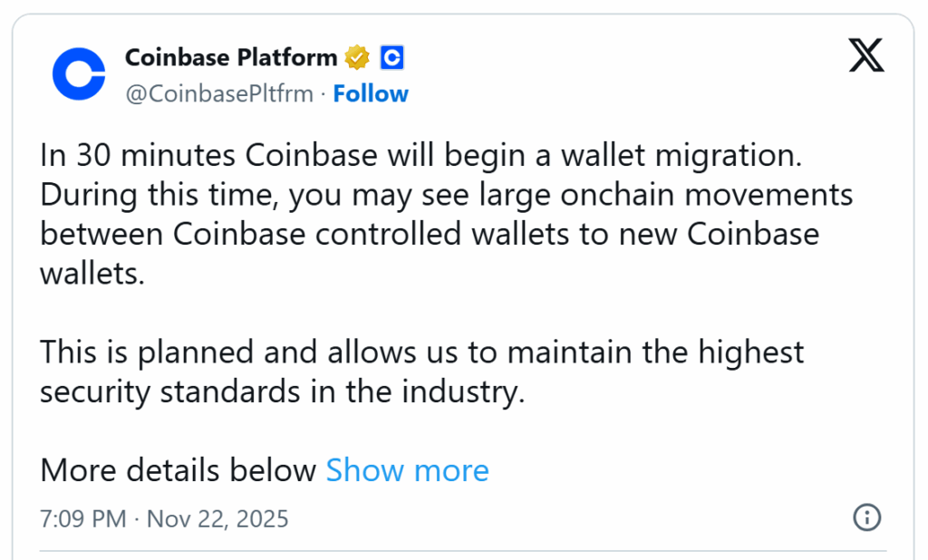Follow the Coinbase Platform account
Viewport: 928px width, 560px height.
pyautogui.click(x=371, y=93)
